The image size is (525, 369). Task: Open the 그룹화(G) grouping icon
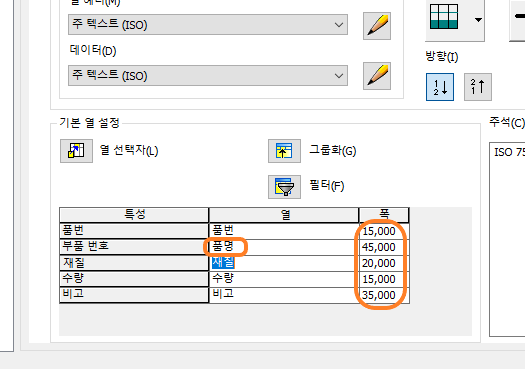pyautogui.click(x=284, y=151)
